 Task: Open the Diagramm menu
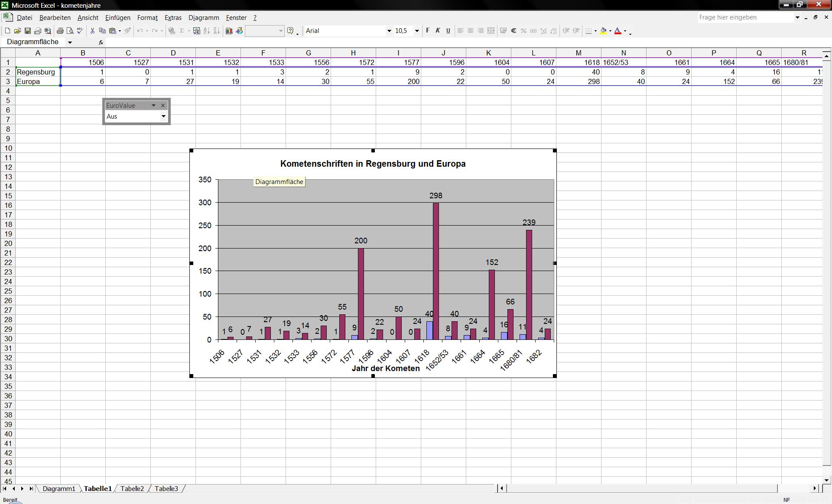click(204, 18)
